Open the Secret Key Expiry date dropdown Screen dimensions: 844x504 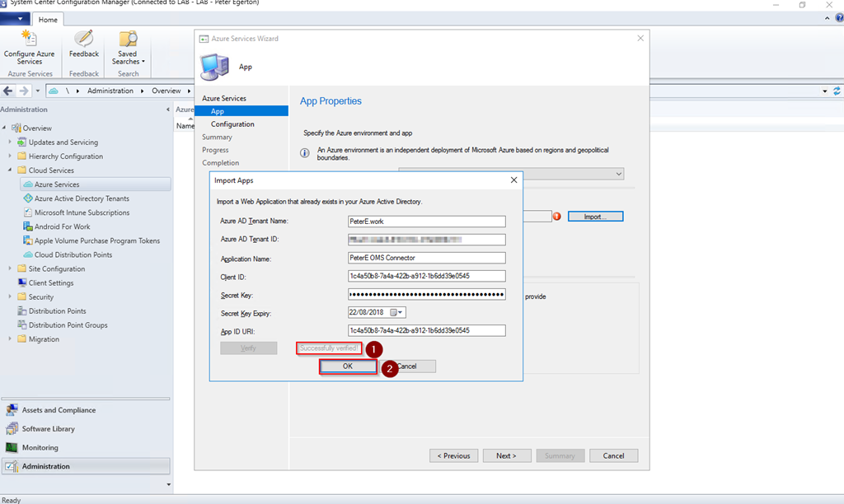[x=401, y=312]
